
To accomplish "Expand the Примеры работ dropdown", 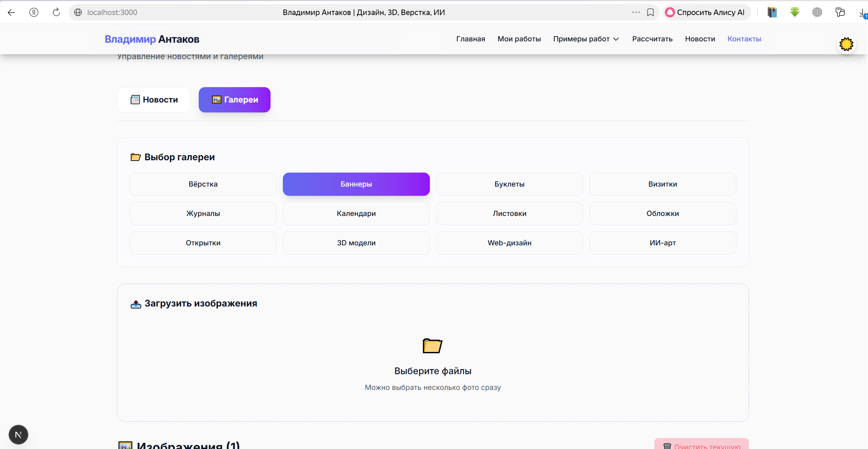I will [x=586, y=39].
